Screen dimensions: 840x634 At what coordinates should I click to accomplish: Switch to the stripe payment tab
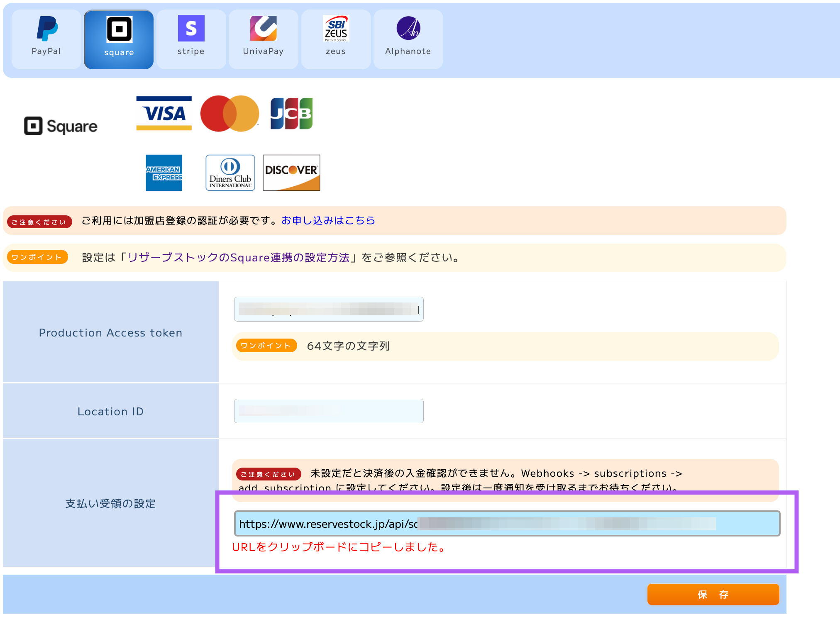coord(191,39)
